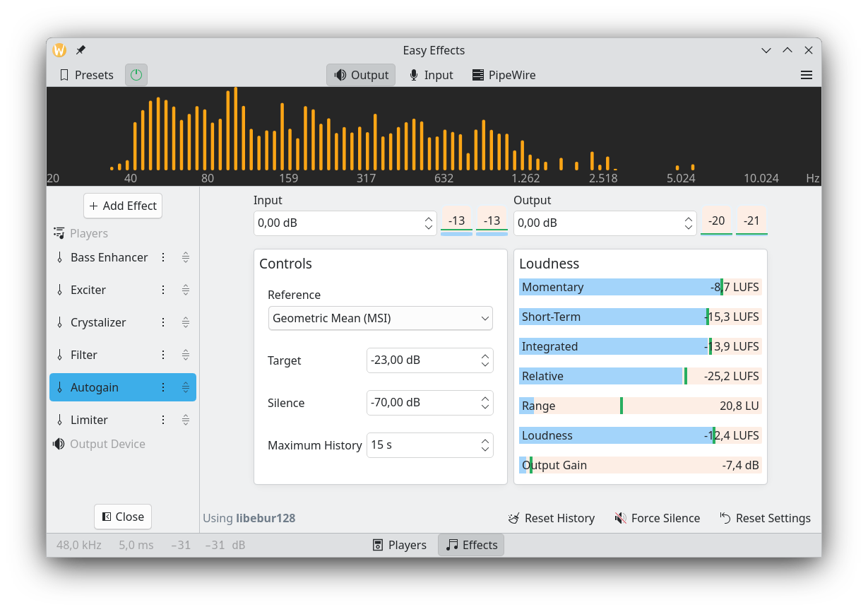This screenshot has height=612, width=868.
Task: Click the drag handle of Crystalizer
Action: tap(185, 323)
